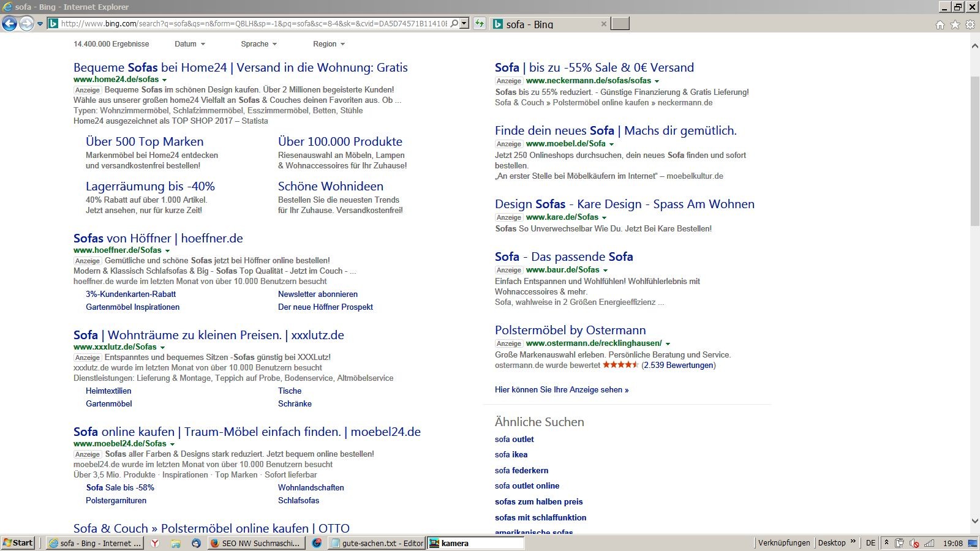Click the 19:08 clock
Image resolution: width=980 pixels, height=551 pixels.
(952, 543)
